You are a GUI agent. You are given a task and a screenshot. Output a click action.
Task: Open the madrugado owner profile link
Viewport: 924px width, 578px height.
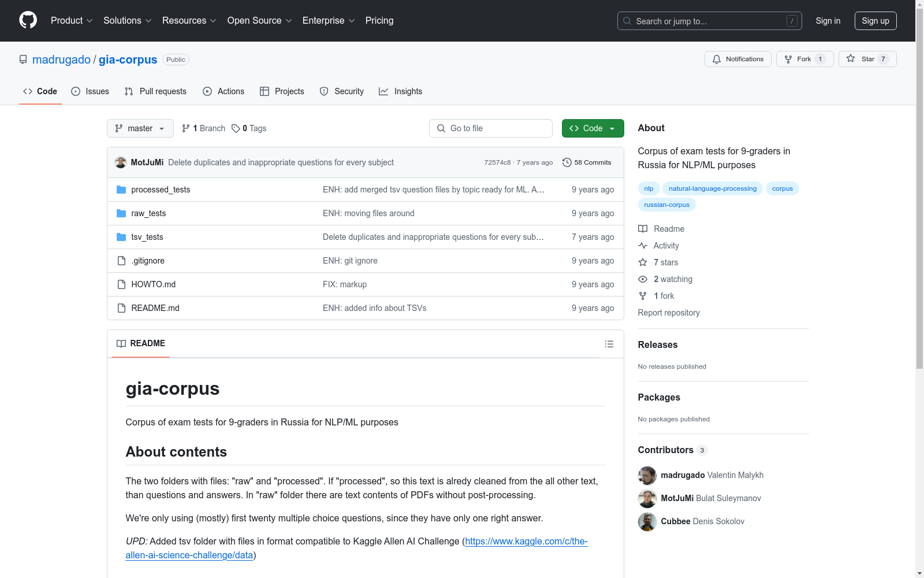(x=61, y=60)
